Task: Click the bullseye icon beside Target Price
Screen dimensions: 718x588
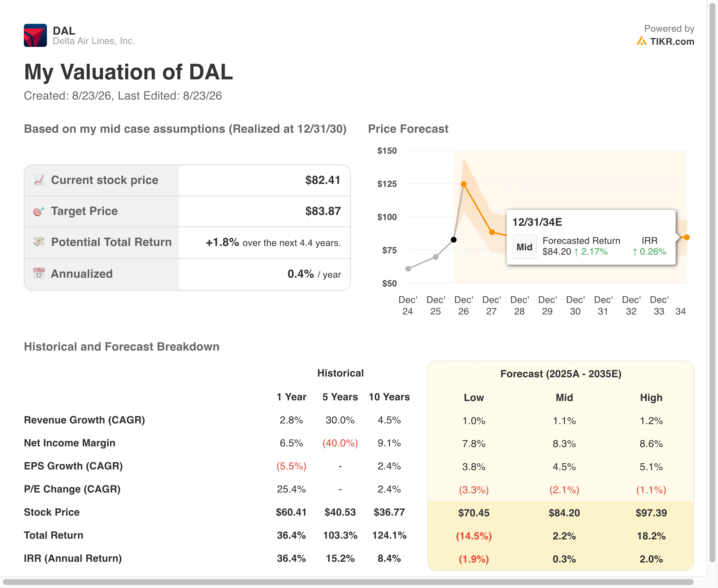Action: tap(39, 211)
